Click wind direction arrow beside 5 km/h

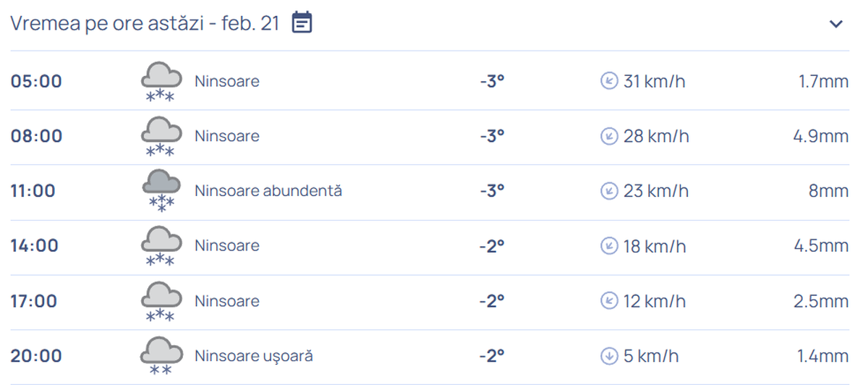tap(609, 356)
